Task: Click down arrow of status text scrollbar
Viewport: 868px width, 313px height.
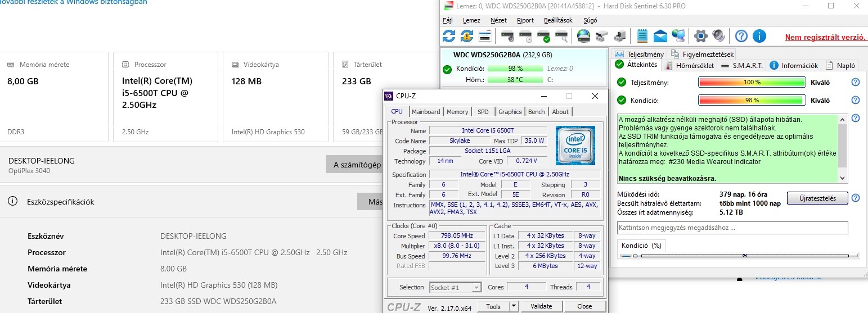Action: click(x=842, y=178)
